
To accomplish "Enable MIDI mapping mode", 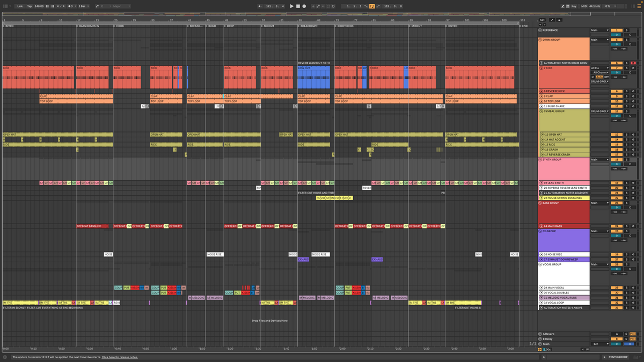I will pyautogui.click(x=584, y=6).
